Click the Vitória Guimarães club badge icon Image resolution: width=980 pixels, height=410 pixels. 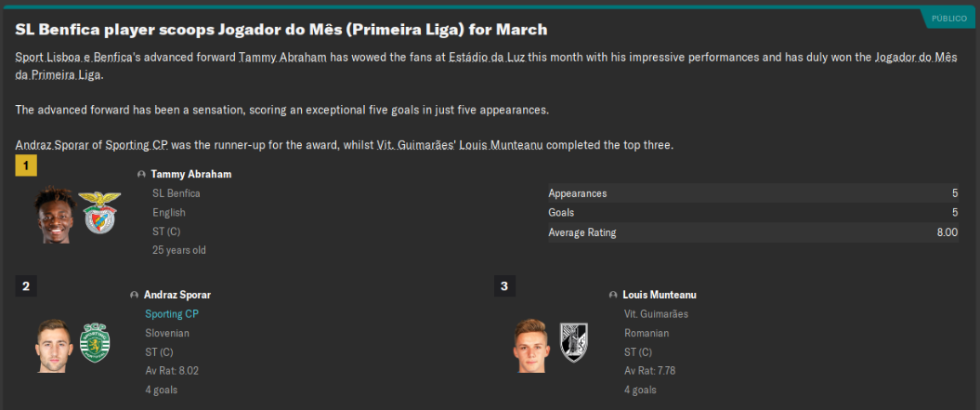point(573,342)
